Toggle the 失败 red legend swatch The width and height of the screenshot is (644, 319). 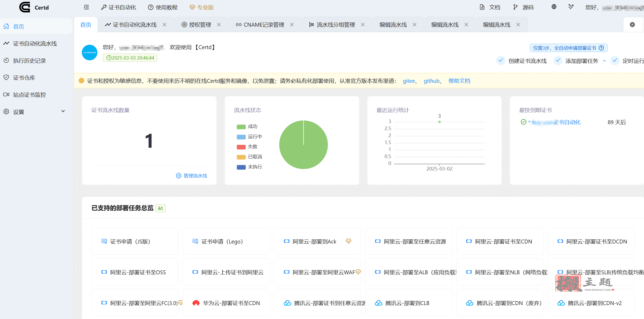241,147
